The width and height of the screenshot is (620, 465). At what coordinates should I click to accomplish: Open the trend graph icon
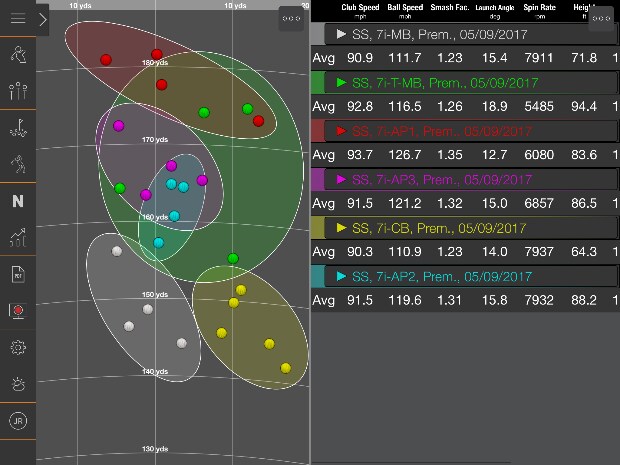click(x=17, y=238)
